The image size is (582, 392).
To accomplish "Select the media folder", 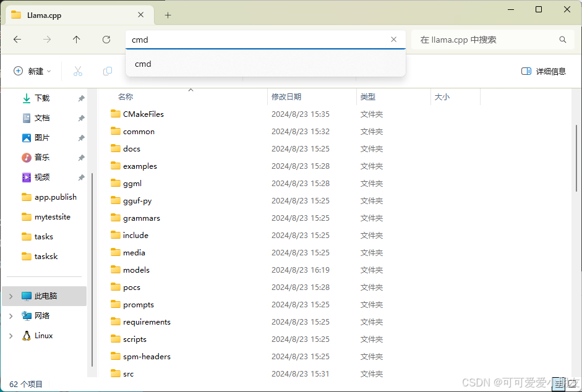I will [x=128, y=252].
